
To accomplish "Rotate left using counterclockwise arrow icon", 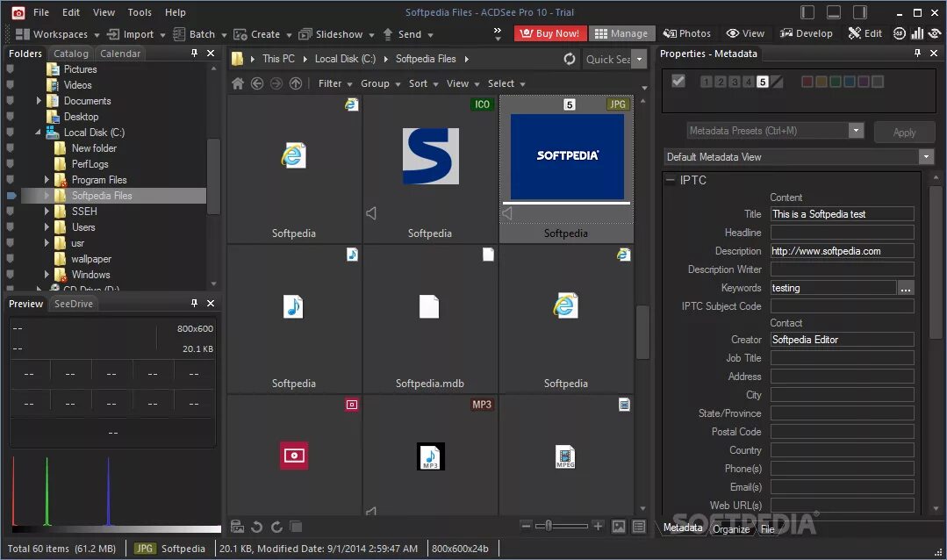I will coord(256,527).
